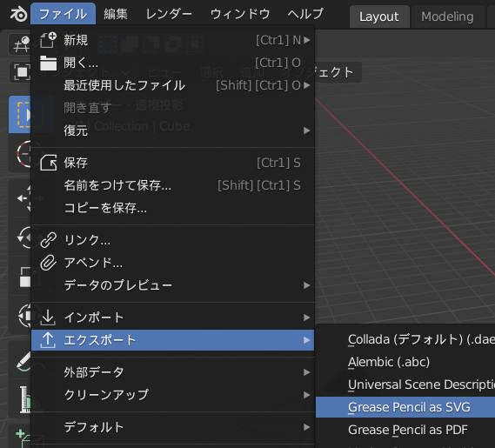Click the paperclip icon beside アペンド
495x448 pixels.
coord(49,263)
